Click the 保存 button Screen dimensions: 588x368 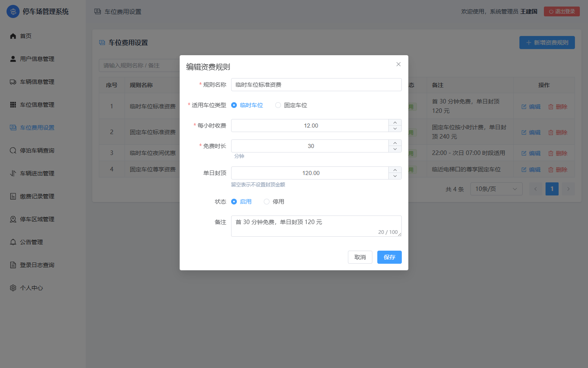click(390, 257)
